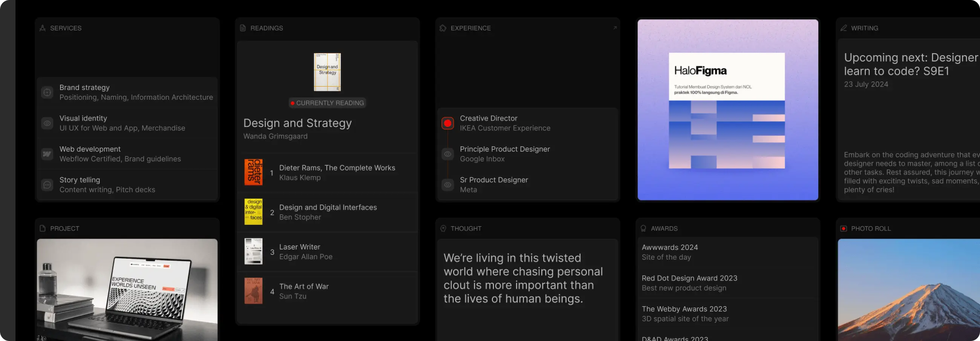The image size is (980, 341).
Task: Click the Story telling chat icon
Action: click(47, 185)
